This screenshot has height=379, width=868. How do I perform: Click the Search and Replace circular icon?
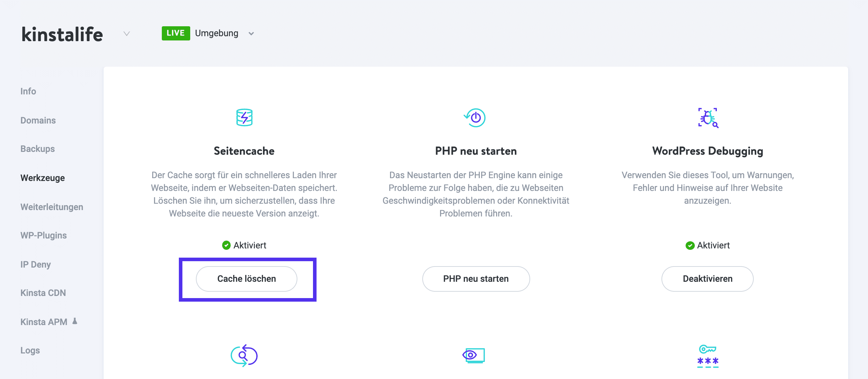click(244, 355)
